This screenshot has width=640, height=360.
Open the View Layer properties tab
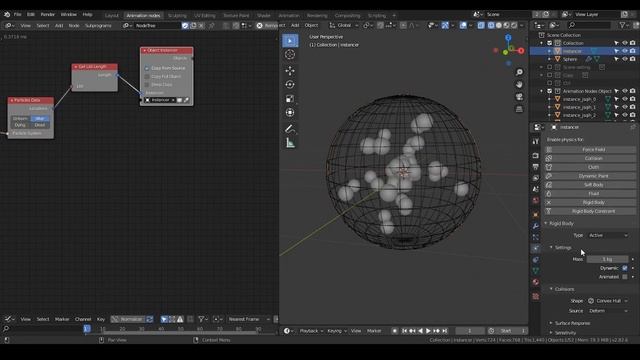point(536,178)
